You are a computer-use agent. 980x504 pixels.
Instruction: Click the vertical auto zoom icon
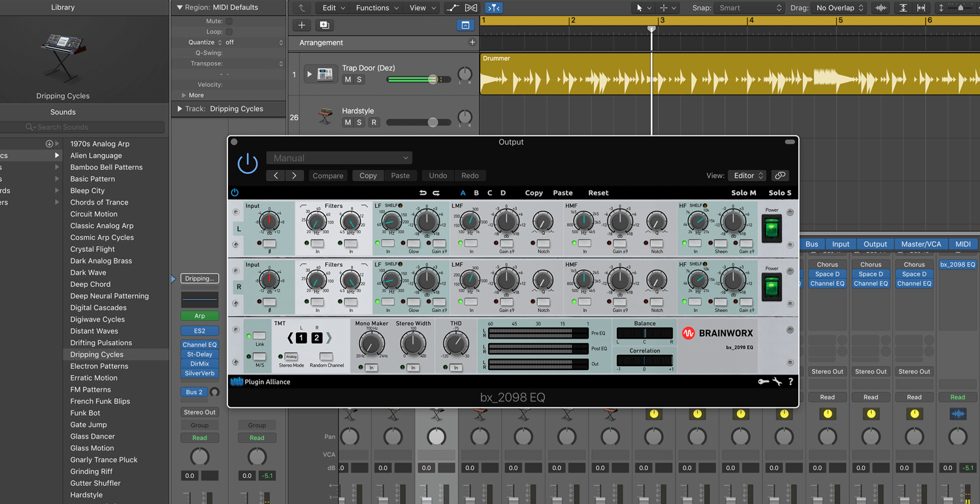[903, 8]
